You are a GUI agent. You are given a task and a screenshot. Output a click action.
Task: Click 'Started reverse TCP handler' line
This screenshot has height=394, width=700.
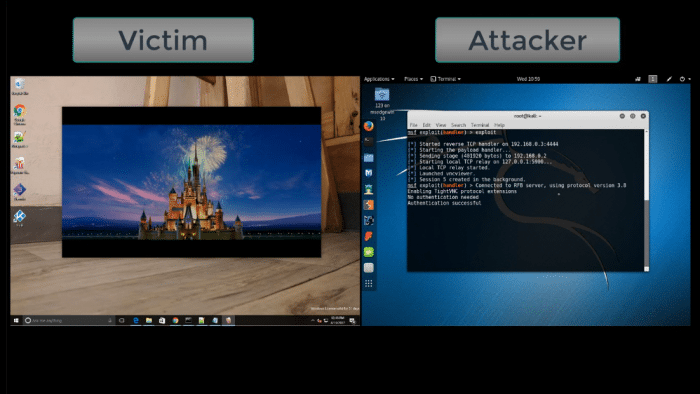point(483,144)
